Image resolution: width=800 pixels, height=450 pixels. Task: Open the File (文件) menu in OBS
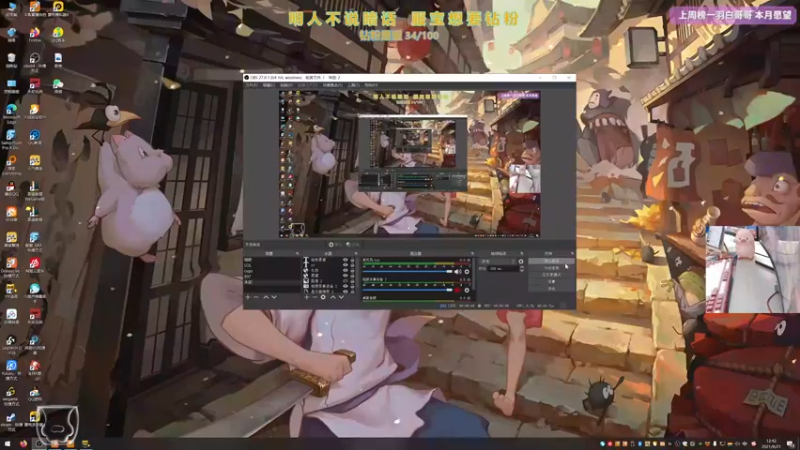pyautogui.click(x=252, y=85)
